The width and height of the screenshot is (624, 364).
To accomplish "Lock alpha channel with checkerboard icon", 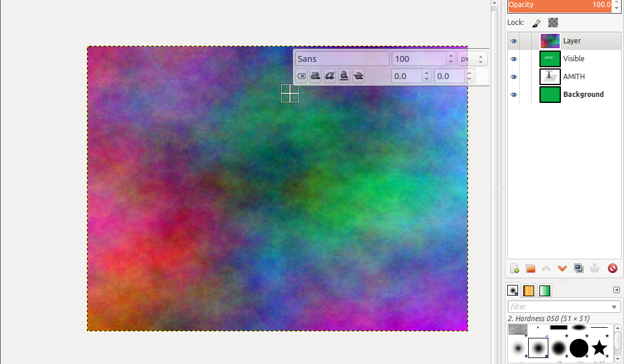I will click(553, 23).
